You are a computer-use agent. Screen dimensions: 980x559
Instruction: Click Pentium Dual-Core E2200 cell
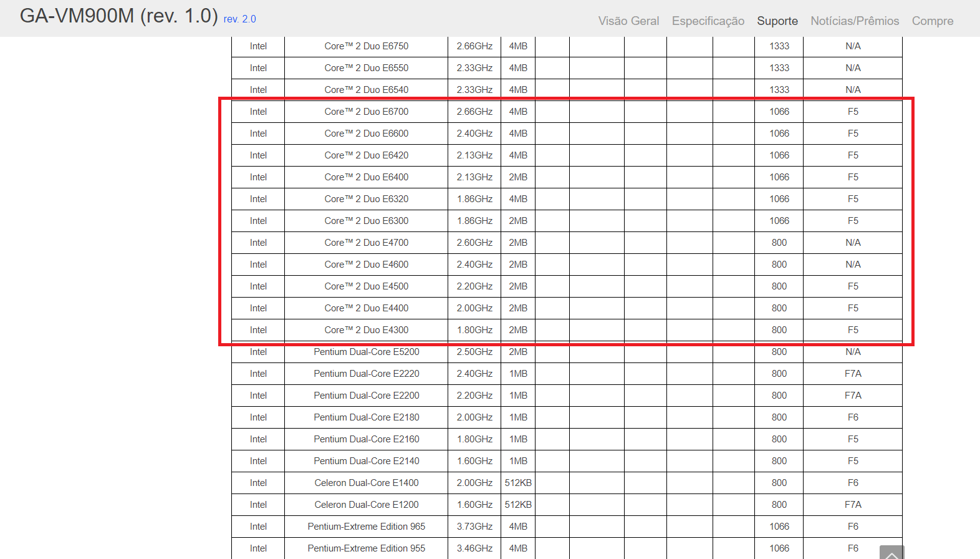click(367, 396)
